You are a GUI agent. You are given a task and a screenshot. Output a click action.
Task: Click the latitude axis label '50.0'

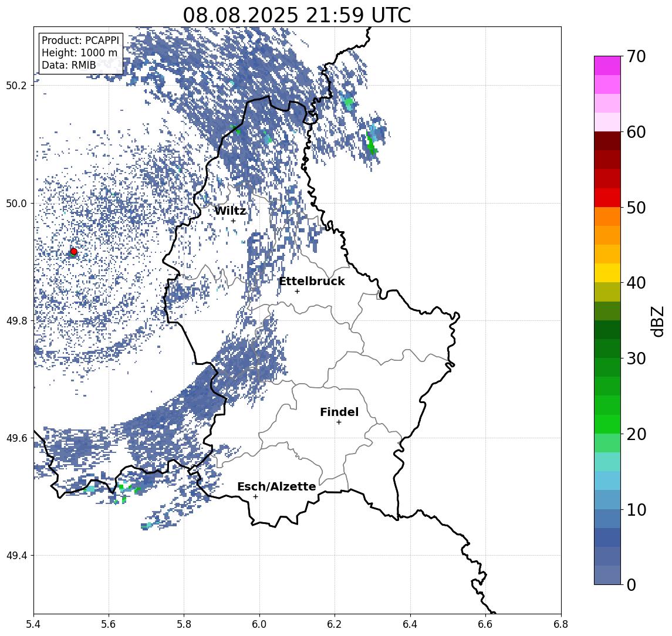click(16, 203)
